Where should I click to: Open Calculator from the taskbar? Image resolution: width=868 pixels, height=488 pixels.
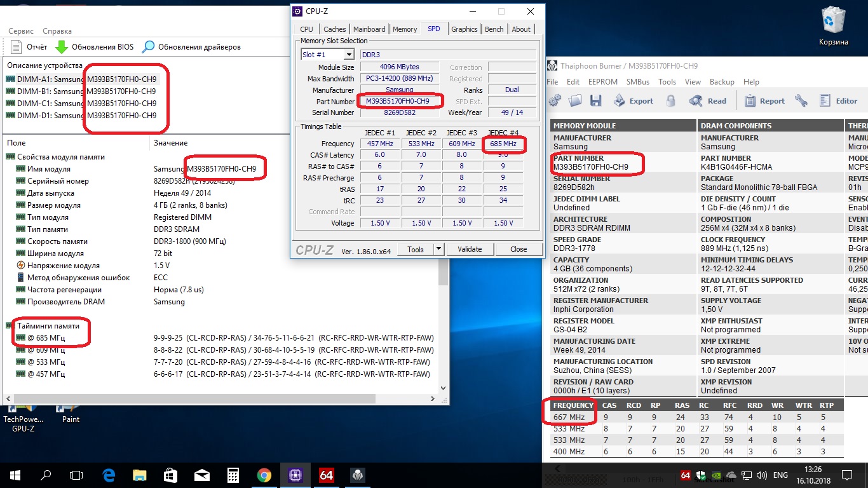click(233, 475)
